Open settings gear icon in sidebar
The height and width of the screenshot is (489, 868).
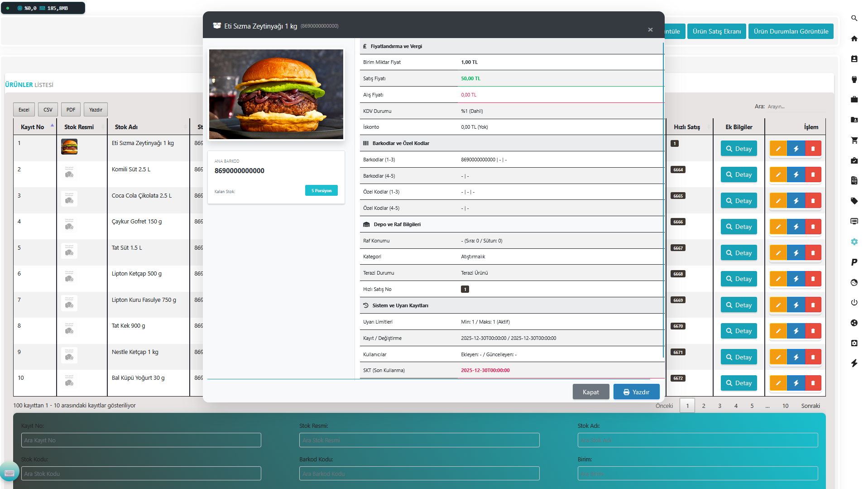coord(854,242)
